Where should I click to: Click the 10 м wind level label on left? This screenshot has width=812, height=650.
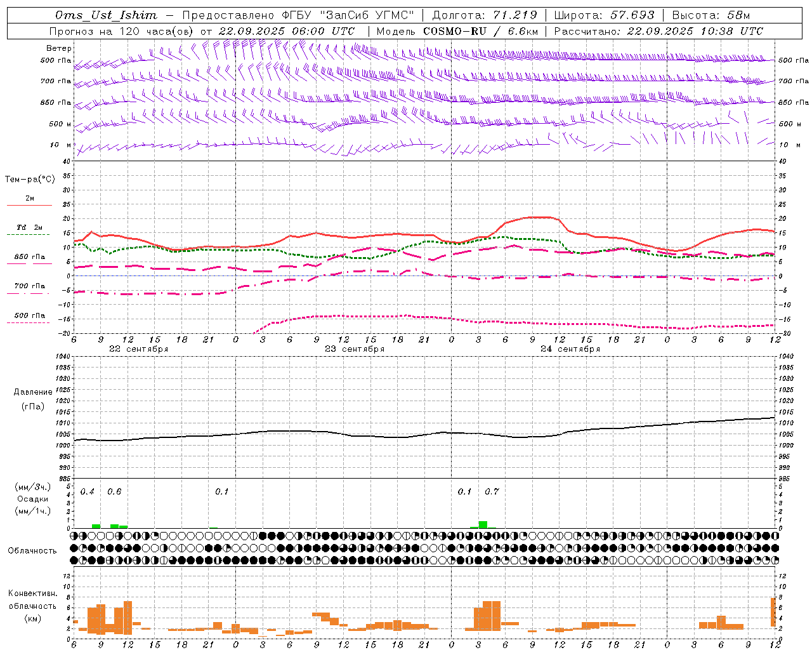click(60, 145)
